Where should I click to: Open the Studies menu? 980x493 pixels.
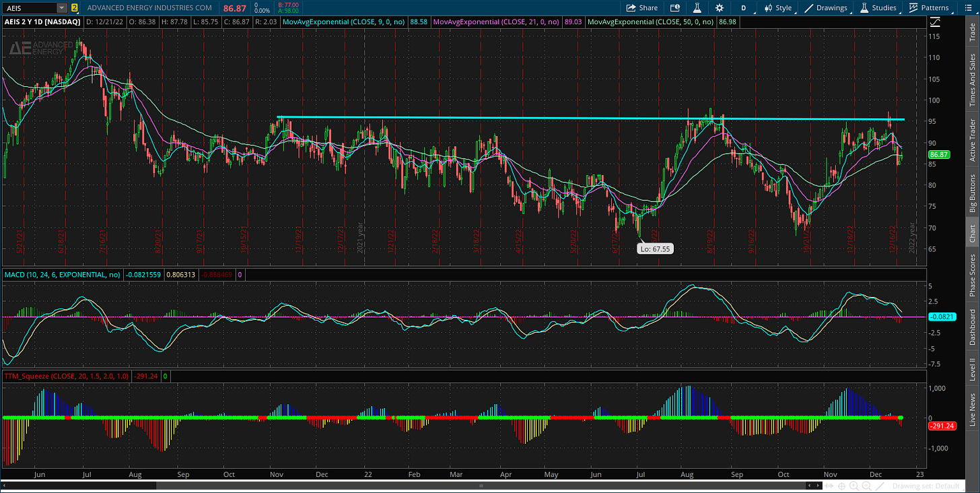(x=878, y=8)
